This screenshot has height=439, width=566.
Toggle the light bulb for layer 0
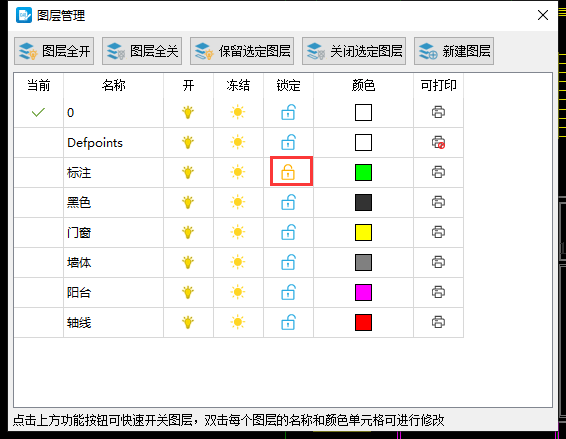(x=188, y=112)
